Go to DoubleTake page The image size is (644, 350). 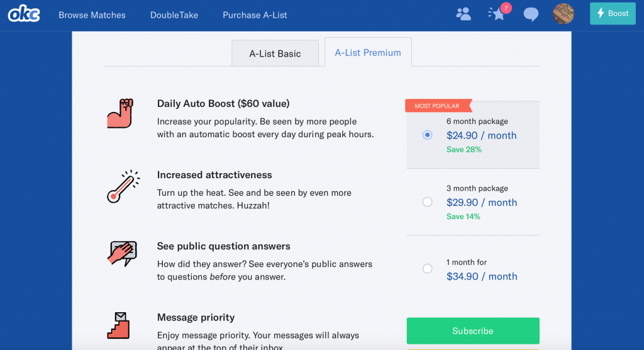tap(174, 15)
